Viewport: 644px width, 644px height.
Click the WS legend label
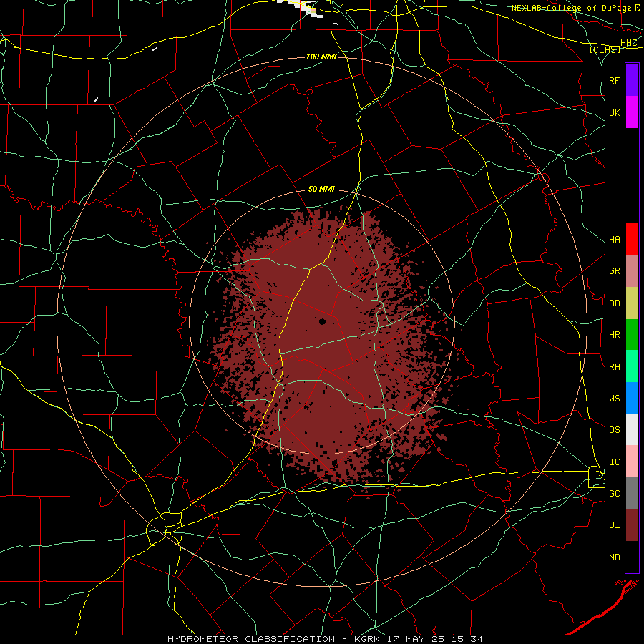pyautogui.click(x=615, y=399)
